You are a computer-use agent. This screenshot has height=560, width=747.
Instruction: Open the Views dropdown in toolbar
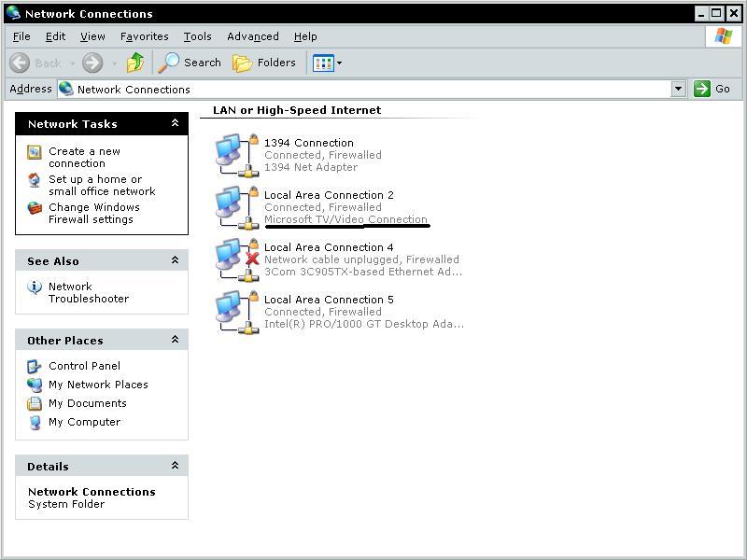click(328, 63)
